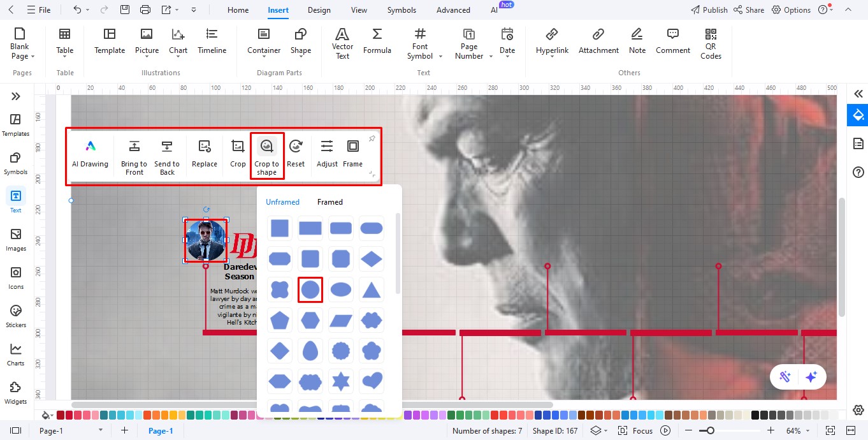Insert a Timeline
Screen dimensions: 868x440
(212, 41)
